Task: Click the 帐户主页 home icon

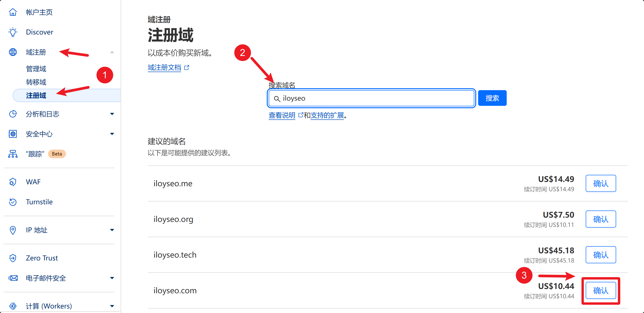Action: pos(13,12)
